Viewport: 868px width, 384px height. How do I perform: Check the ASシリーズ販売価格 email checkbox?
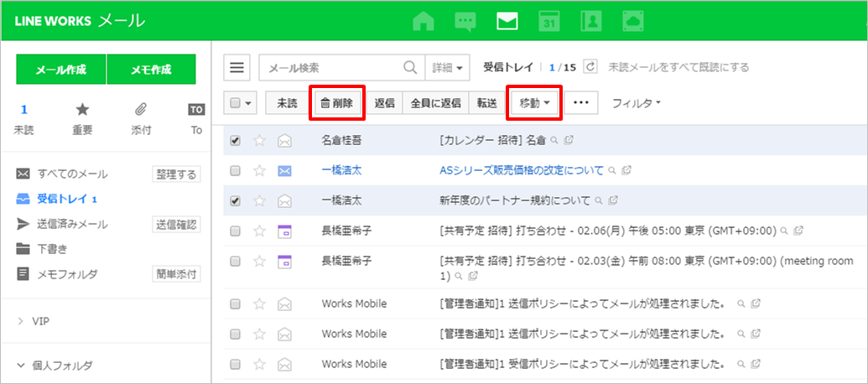click(236, 171)
